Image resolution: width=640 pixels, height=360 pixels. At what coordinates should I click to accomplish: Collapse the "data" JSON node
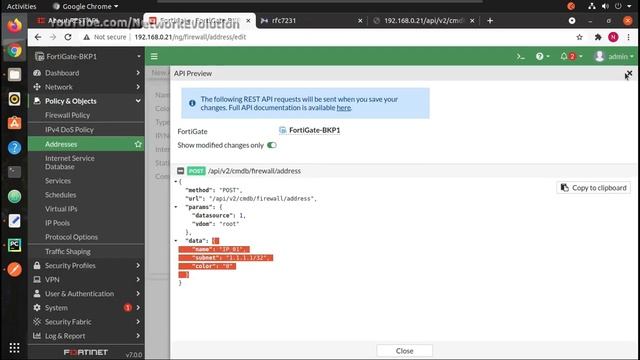176,241
